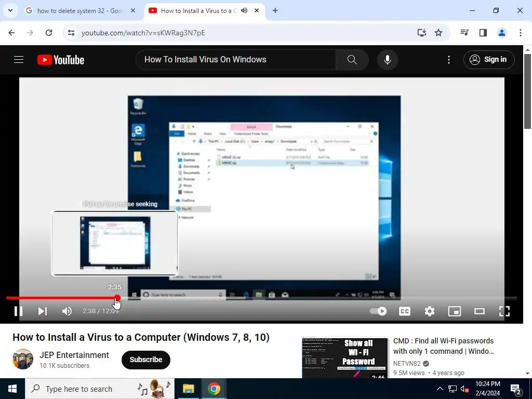The image size is (532, 399).
Task: Skip to next video
Action: (x=43, y=311)
